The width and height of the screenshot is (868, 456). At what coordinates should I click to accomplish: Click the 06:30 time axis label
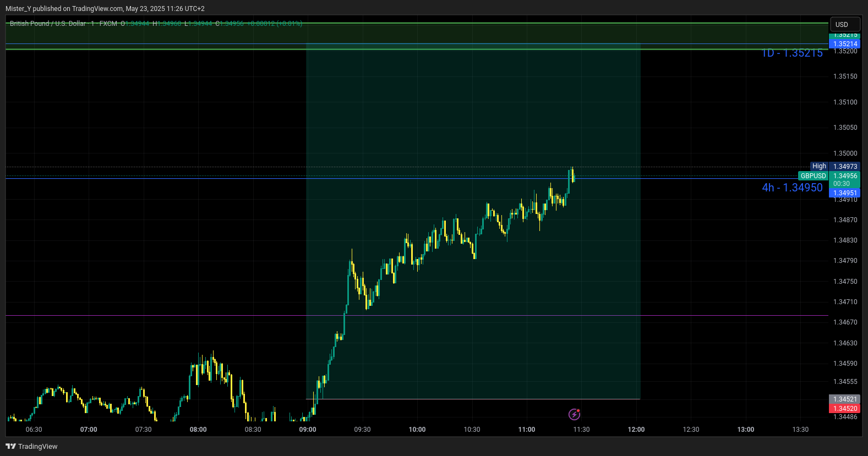pos(34,430)
